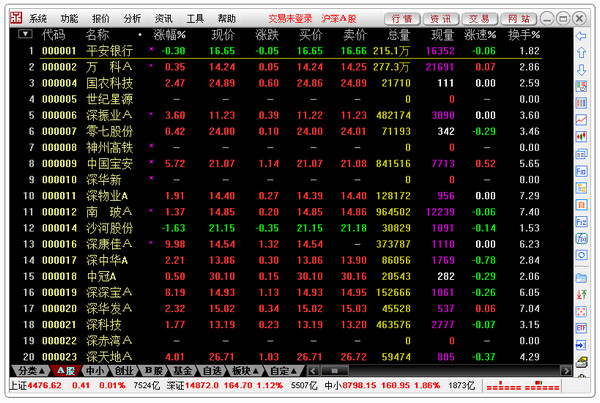Click the red-green up-down arrows icon
The width and height of the screenshot is (600, 403).
tap(581, 295)
